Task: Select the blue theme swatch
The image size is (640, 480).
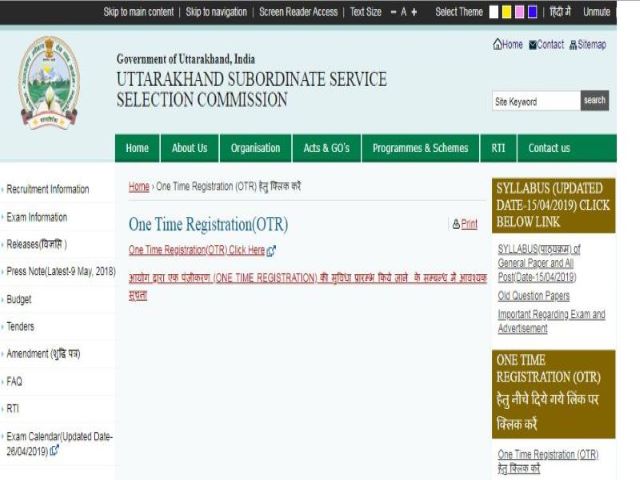Action: tap(532, 12)
